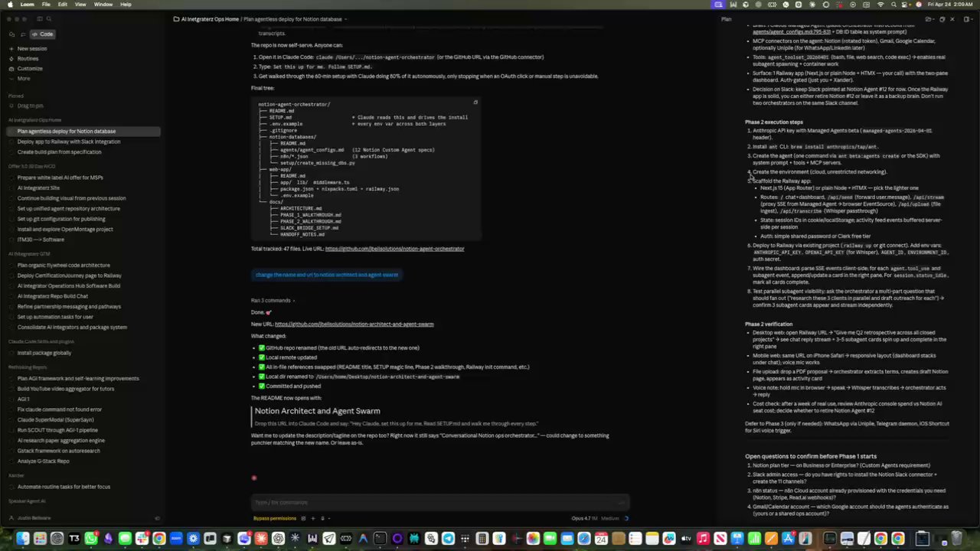Open the folder dropdown in Plan panel header

click(929, 19)
